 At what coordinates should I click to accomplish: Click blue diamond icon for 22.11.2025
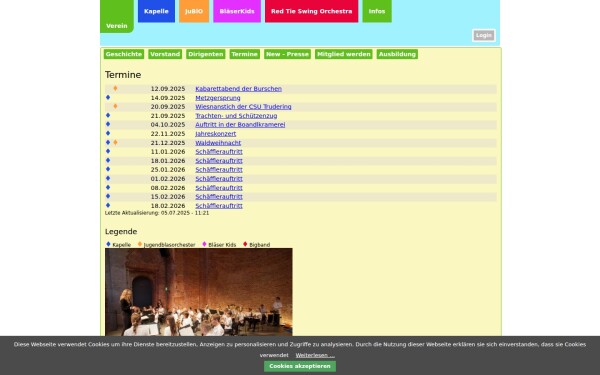pos(108,133)
